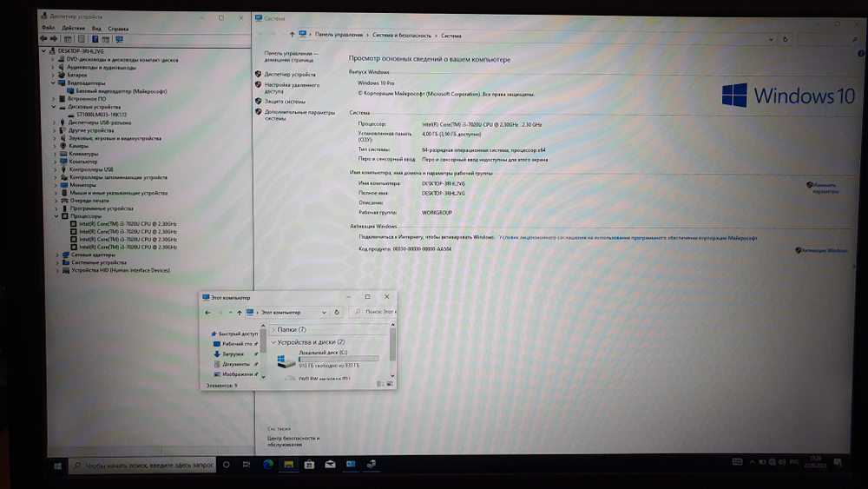Expand the Клавиатуры node

tap(55, 154)
